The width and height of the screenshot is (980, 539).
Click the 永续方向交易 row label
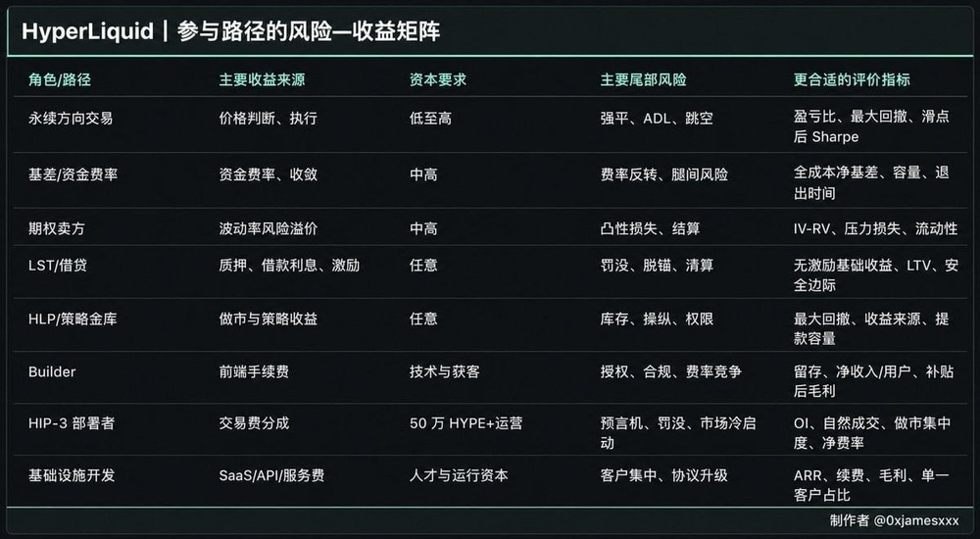coord(71,119)
